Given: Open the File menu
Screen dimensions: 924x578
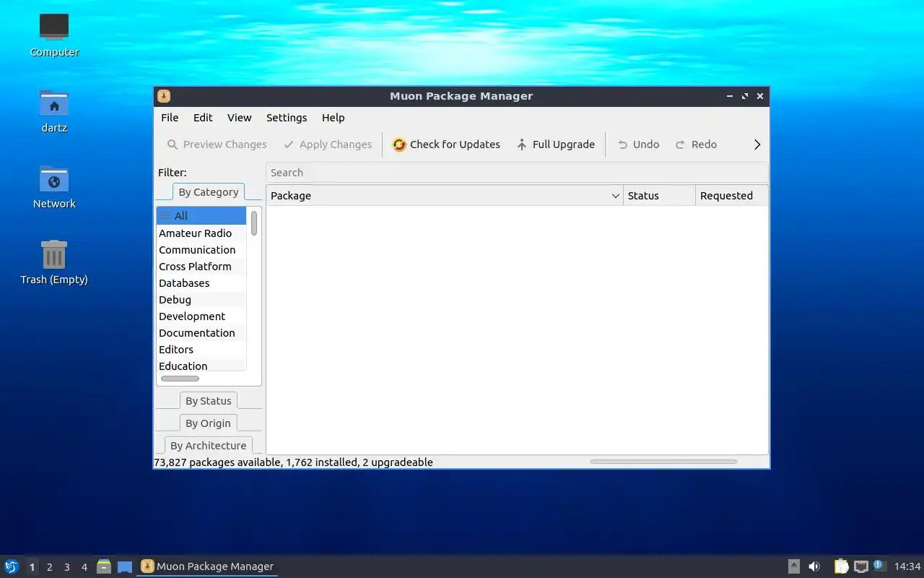Looking at the screenshot, I should click(170, 118).
